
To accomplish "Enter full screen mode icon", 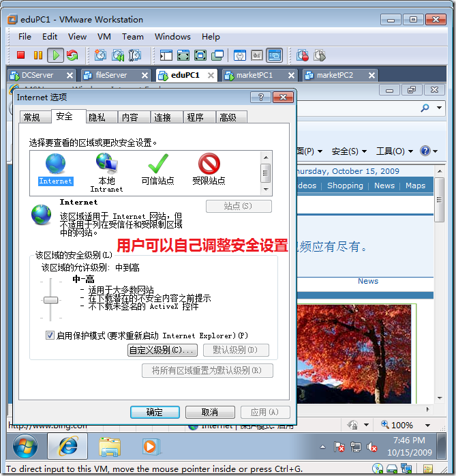I will point(200,55).
